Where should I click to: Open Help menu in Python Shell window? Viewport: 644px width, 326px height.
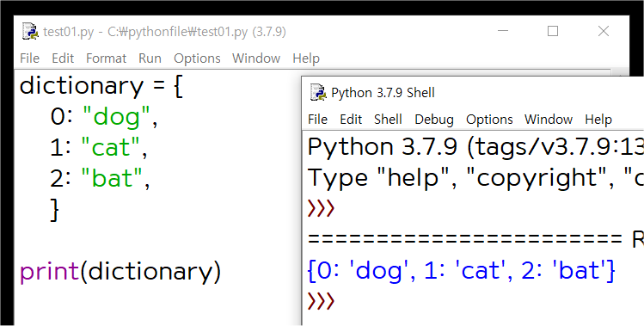[598, 120]
